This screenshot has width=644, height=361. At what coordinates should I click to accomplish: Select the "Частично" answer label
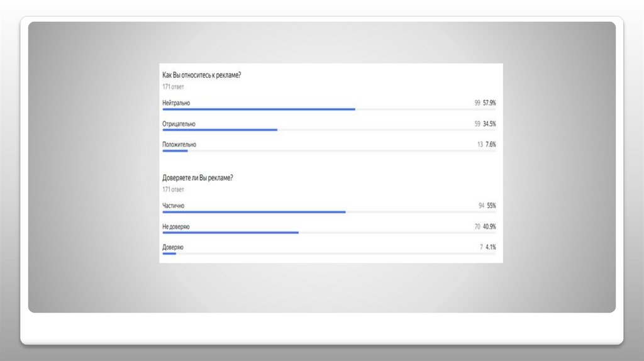[x=174, y=206]
